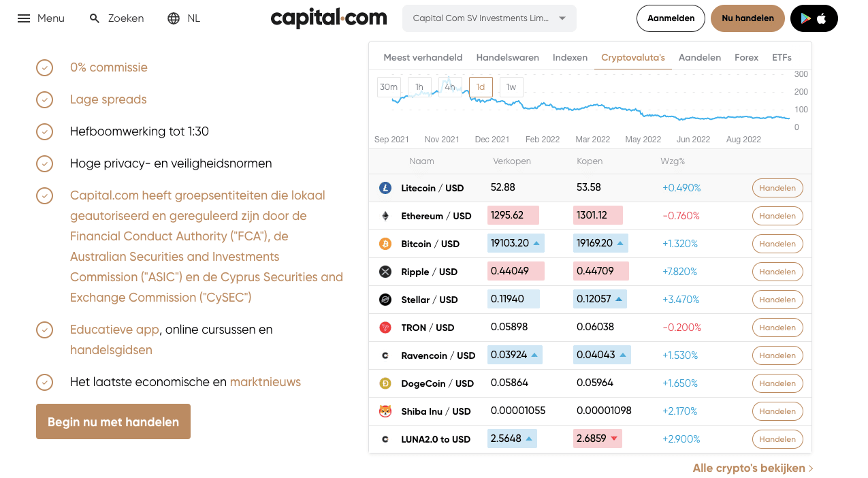Open the hamburger Menu icon
This screenshot has height=478, width=868.
point(24,18)
